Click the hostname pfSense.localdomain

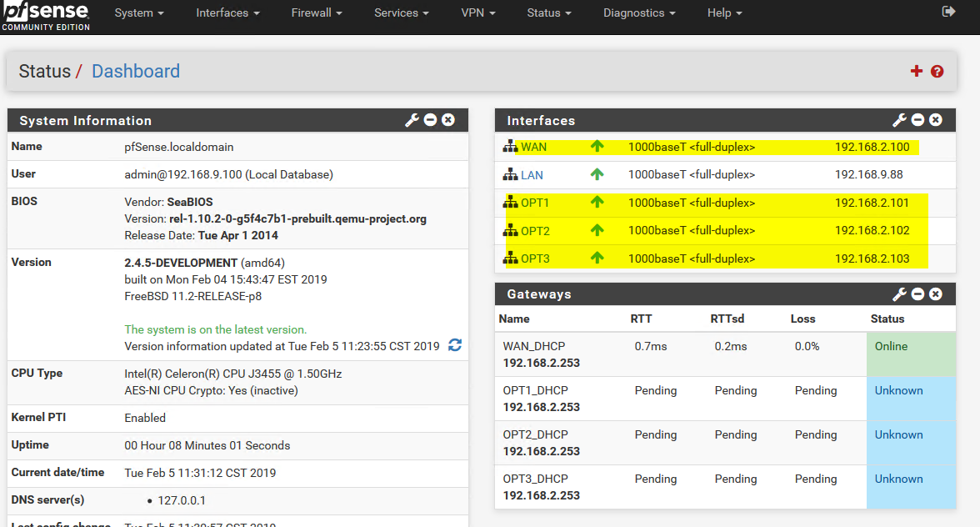pyautogui.click(x=178, y=147)
